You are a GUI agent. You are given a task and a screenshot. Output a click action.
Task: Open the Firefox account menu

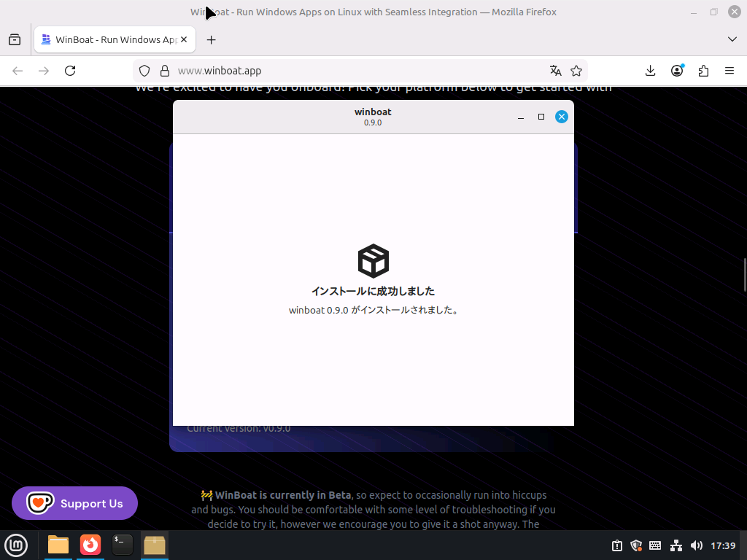pos(677,71)
